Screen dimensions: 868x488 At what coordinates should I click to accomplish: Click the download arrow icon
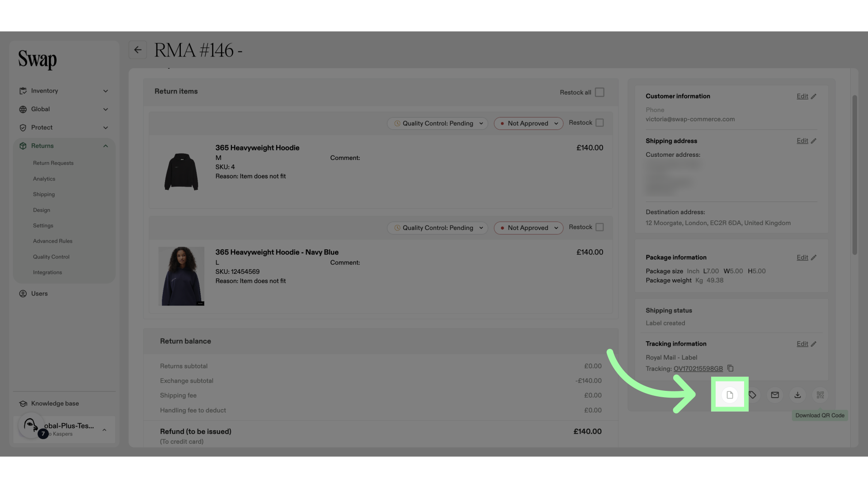tap(797, 395)
